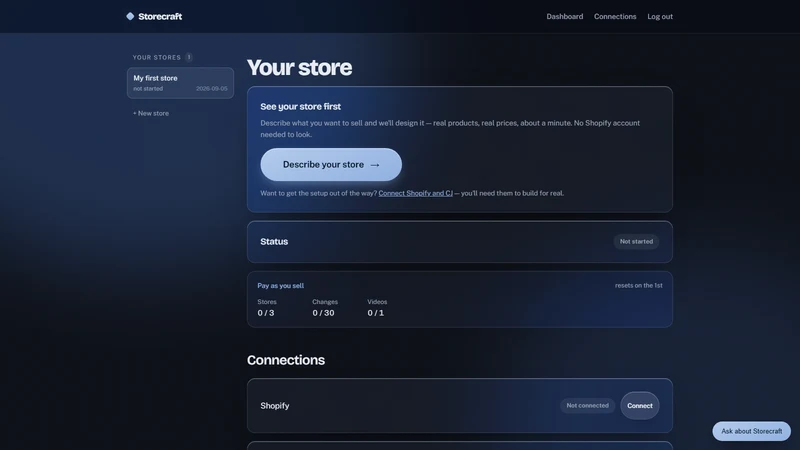Click the resets on the 1st text
The width and height of the screenshot is (800, 450).
(638, 286)
